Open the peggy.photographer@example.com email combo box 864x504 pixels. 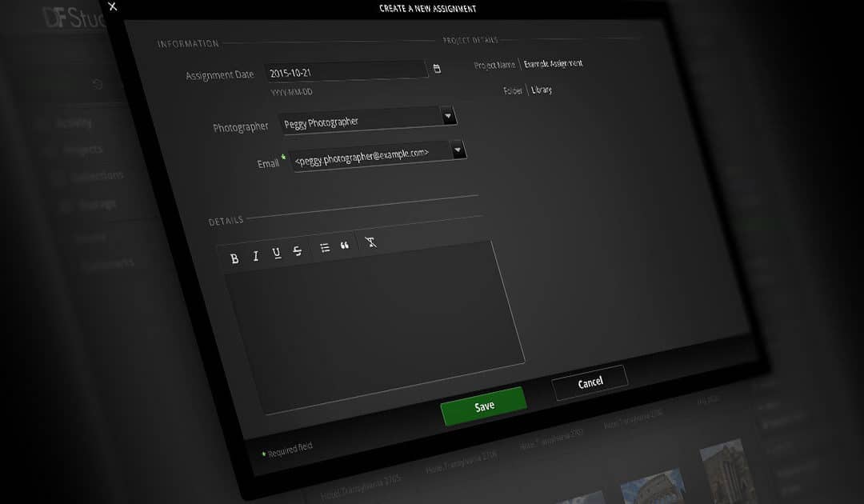click(x=378, y=156)
